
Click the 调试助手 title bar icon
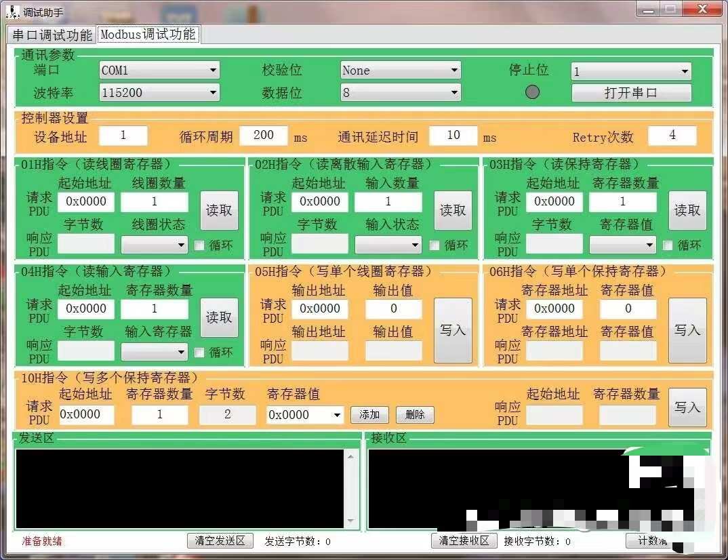[x=12, y=12]
